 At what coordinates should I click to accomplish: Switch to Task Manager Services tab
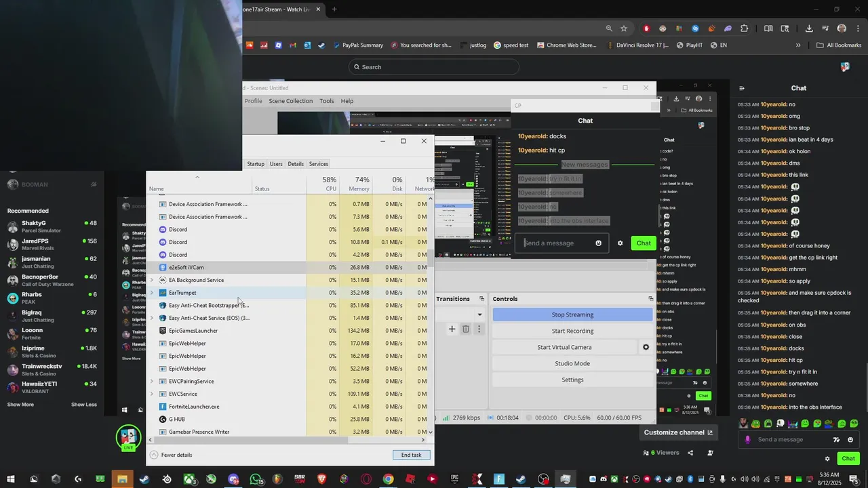click(x=319, y=164)
